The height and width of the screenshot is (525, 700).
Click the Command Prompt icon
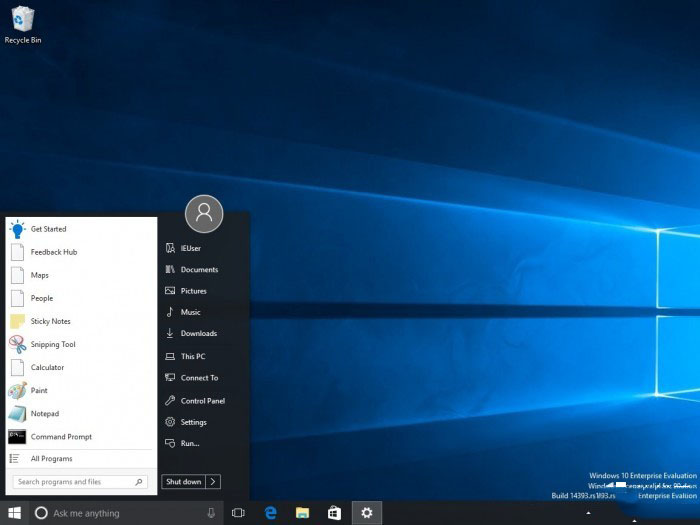17,437
